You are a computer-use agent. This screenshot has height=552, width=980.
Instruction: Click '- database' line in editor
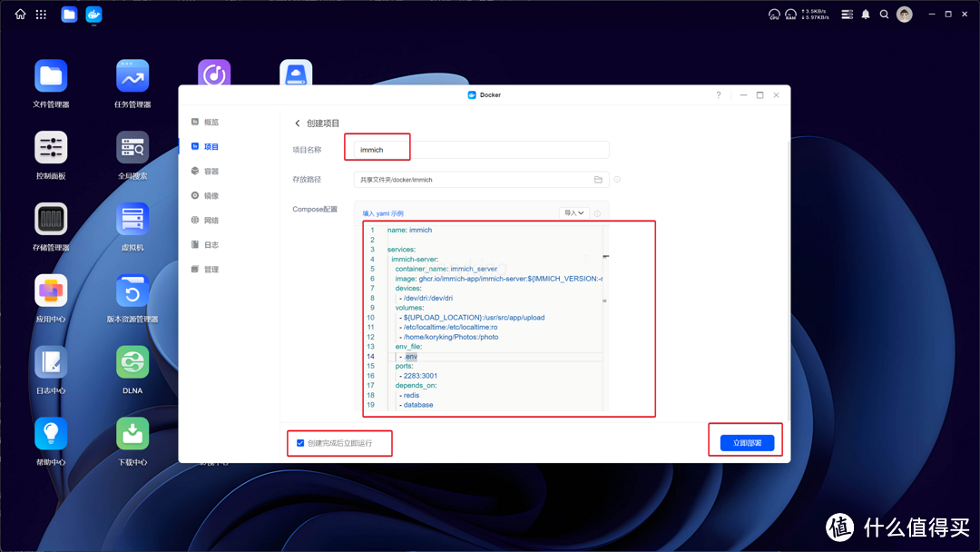pyautogui.click(x=416, y=405)
